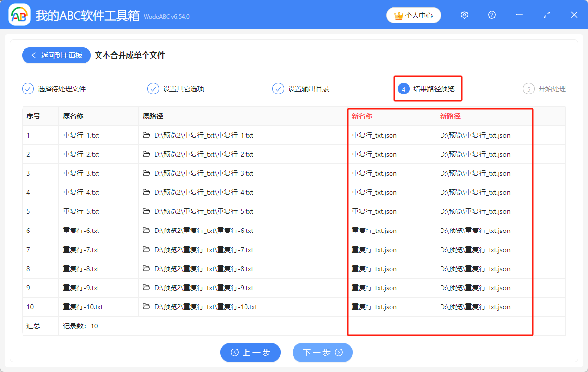The image size is (588, 372).
Task: Click the AB app logo
Action: coord(19,15)
